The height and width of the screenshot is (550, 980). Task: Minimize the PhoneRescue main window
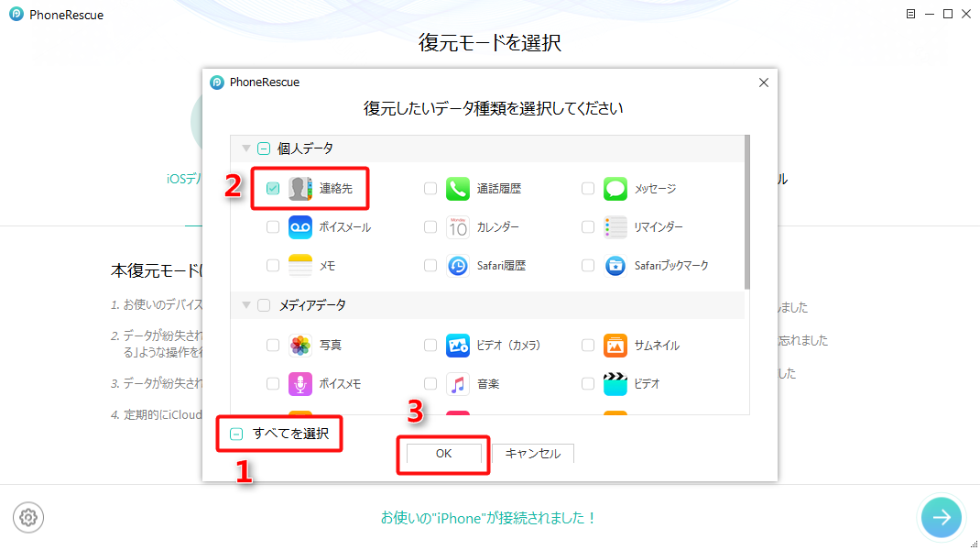click(930, 14)
